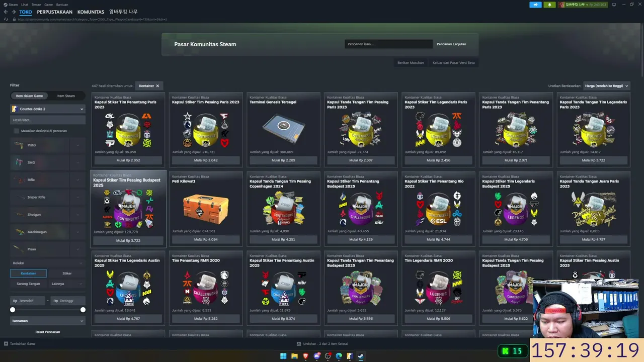Expand the Machinegun filter chevron

[x=78, y=232]
